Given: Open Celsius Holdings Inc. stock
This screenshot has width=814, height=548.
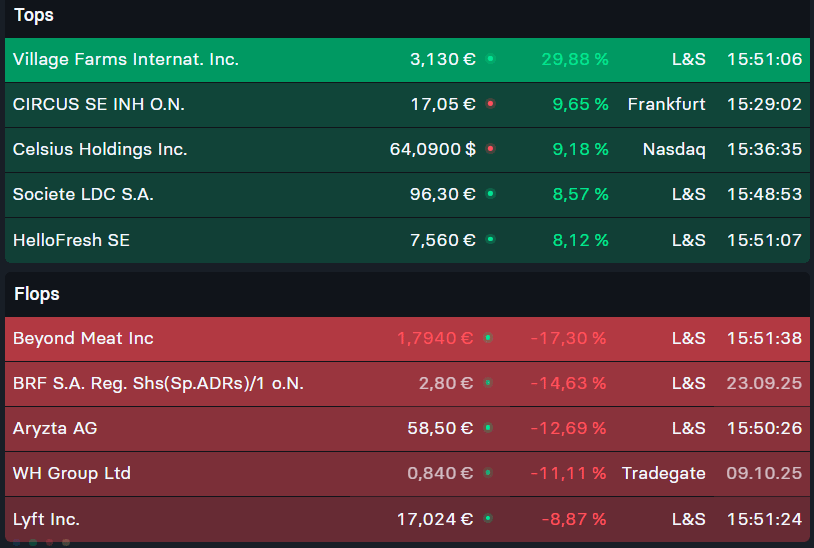Looking at the screenshot, I should pyautogui.click(x=100, y=149).
